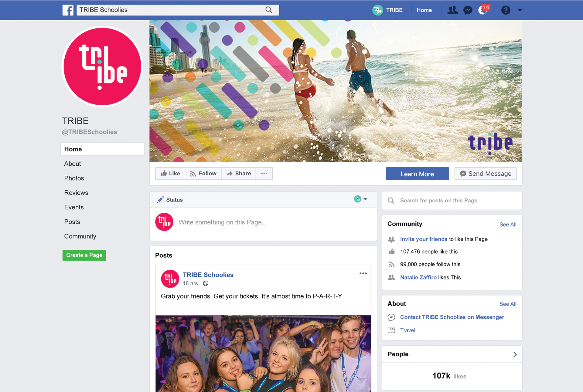Open the Community tab in sidebar
The height and width of the screenshot is (392, 583).
pos(80,236)
